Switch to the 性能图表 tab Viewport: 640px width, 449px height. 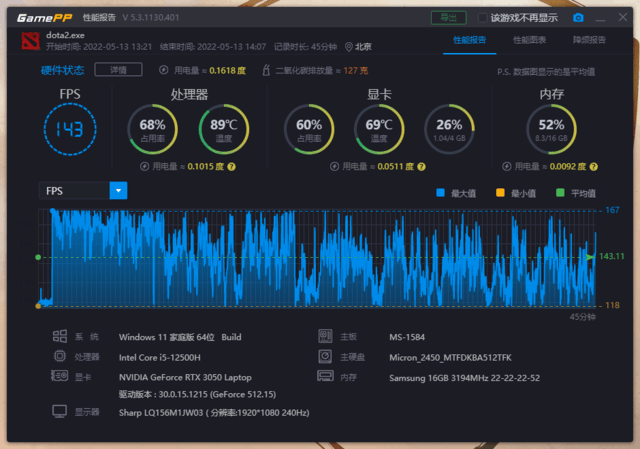530,40
